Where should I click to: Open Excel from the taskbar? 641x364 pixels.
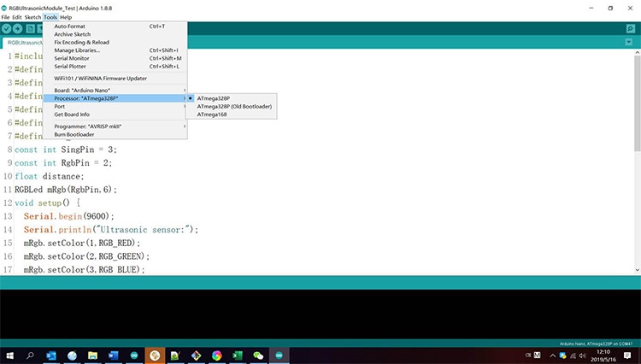tap(237, 355)
